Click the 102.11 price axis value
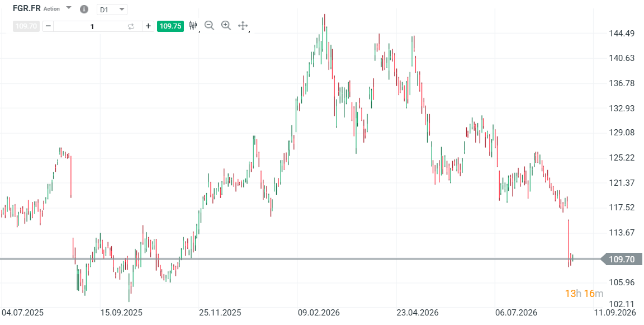Image resolution: width=644 pixels, height=325 pixels. pyautogui.click(x=622, y=304)
